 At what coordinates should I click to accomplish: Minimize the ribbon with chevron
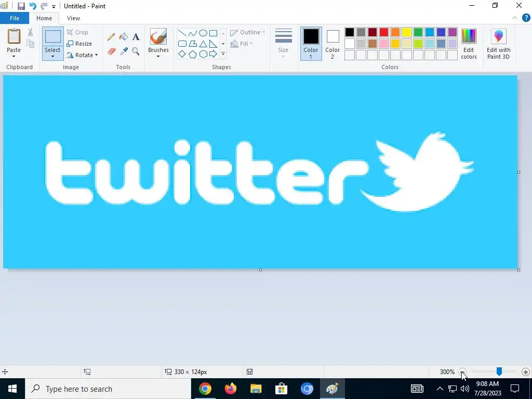tap(515, 18)
